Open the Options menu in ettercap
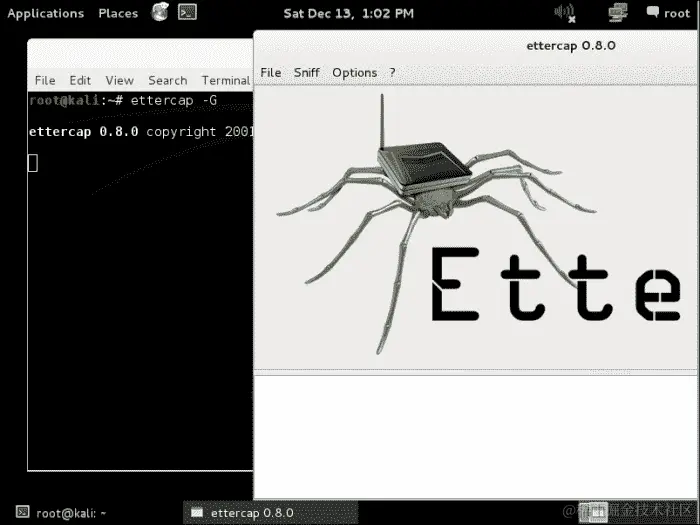The width and height of the screenshot is (700, 525). pos(354,73)
